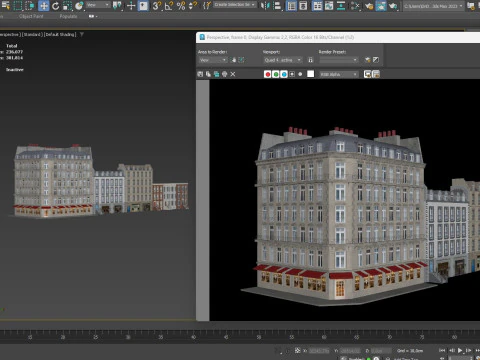Click Render Setup icon in frame window
480x360 pixels.
(367, 60)
